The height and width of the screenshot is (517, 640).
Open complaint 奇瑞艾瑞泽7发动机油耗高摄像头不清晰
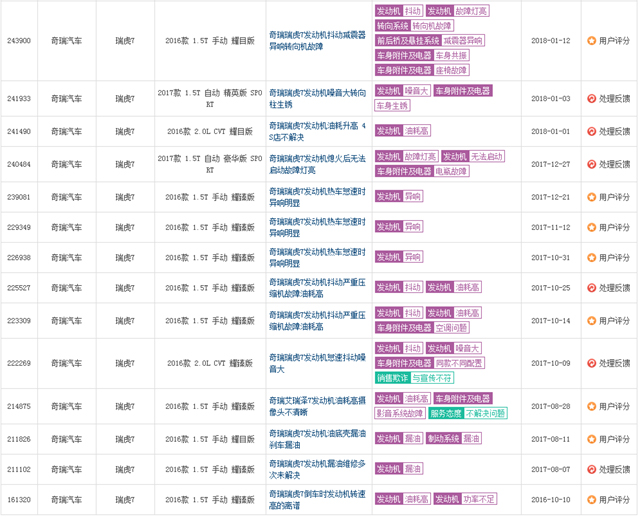pos(317,406)
